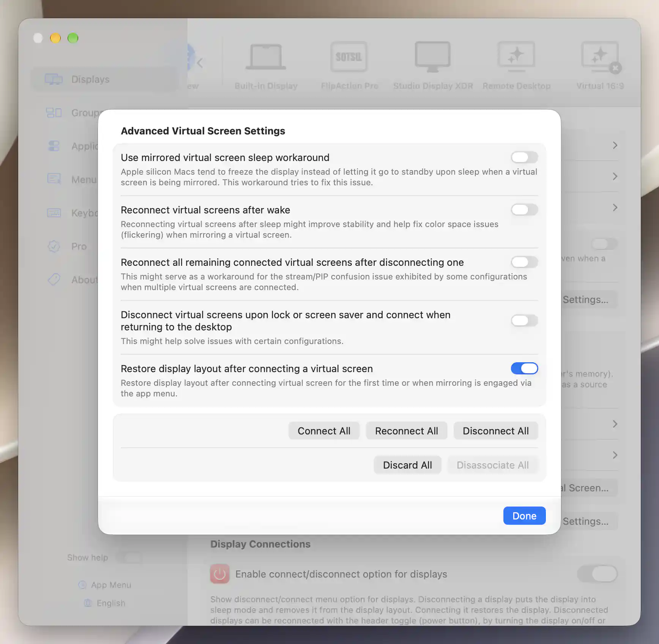Image resolution: width=659 pixels, height=644 pixels.
Task: Toggle Enable connect/disconnect option for displays
Action: pyautogui.click(x=598, y=574)
